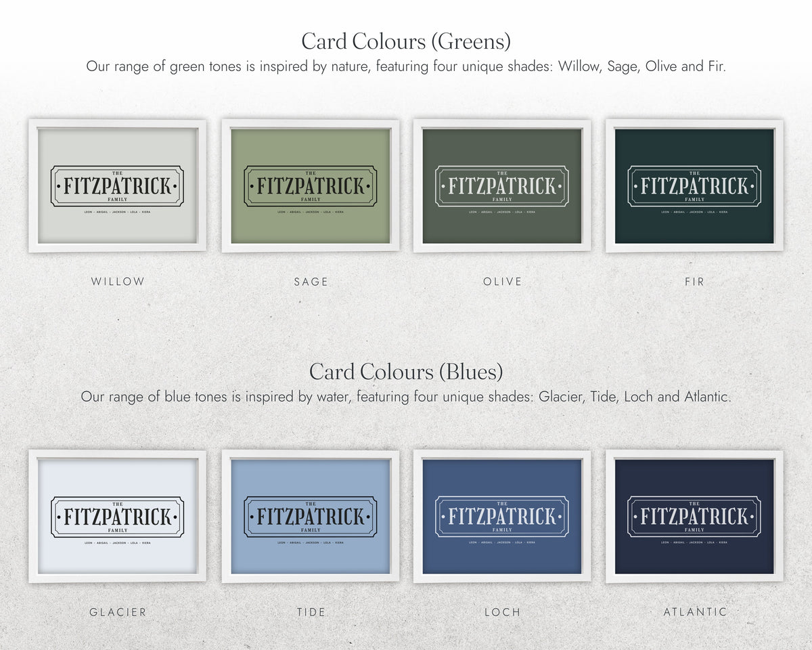
Task: Pick the Loch blue framed card
Action: [502, 517]
